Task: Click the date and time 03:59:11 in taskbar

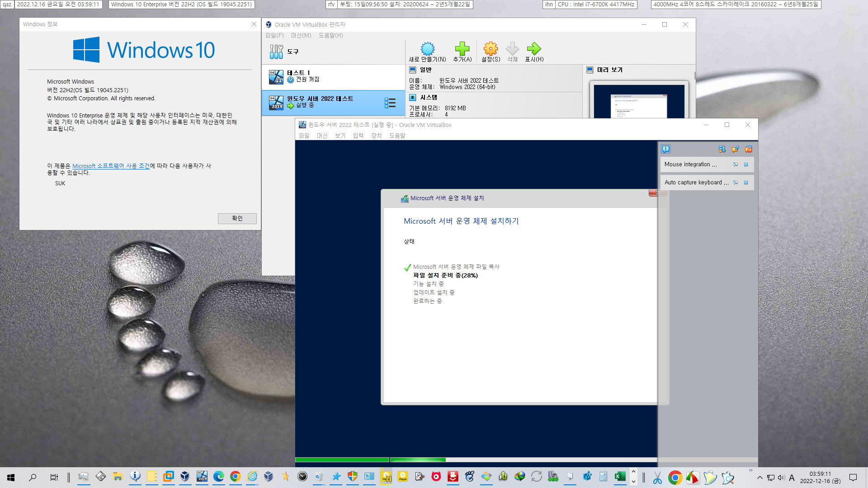Action: [x=820, y=477]
